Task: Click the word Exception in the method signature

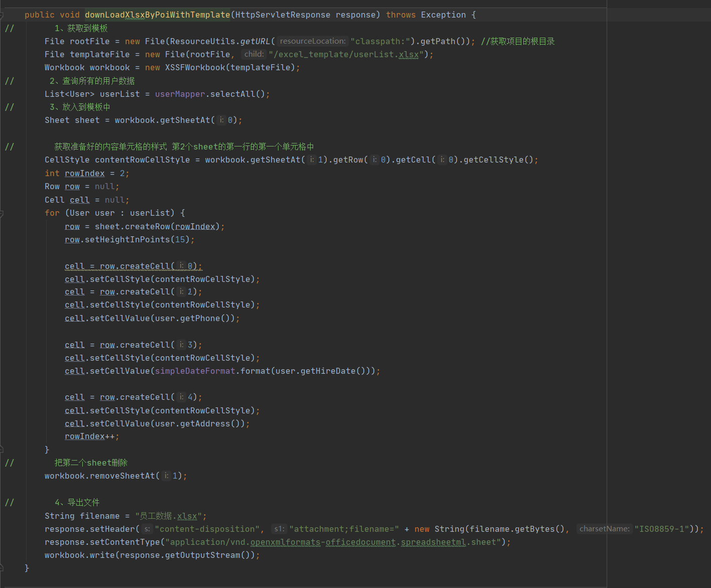Action: pyautogui.click(x=444, y=15)
